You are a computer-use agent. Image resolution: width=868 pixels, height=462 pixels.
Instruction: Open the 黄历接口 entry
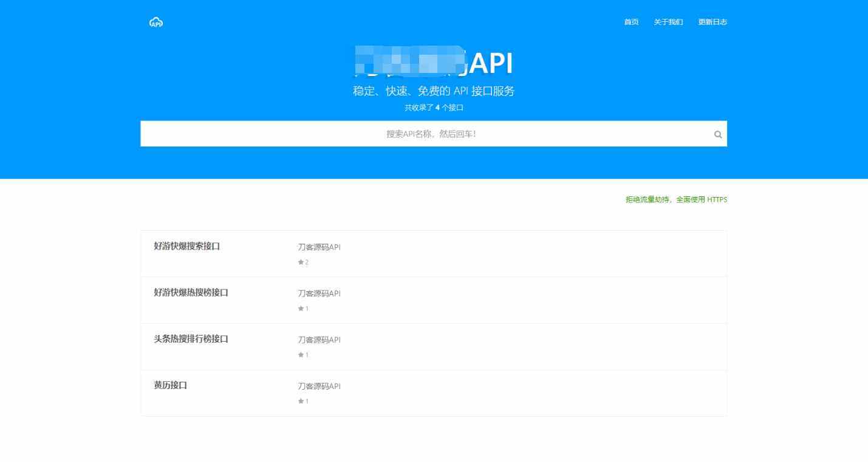click(x=170, y=385)
